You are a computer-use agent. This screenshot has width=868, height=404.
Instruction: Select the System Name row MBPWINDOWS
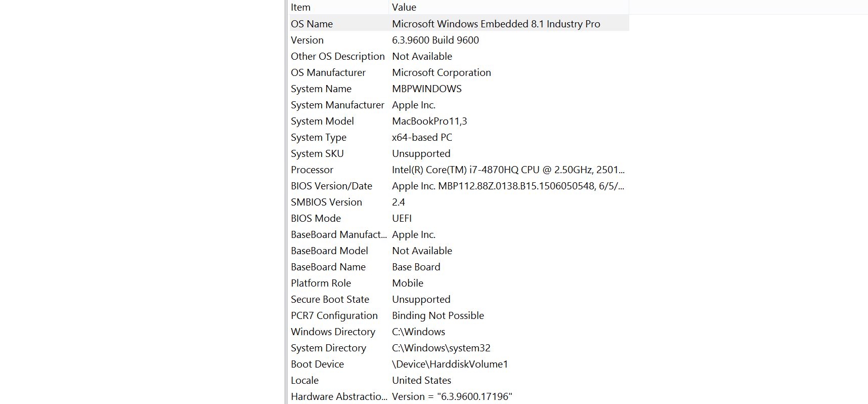458,89
